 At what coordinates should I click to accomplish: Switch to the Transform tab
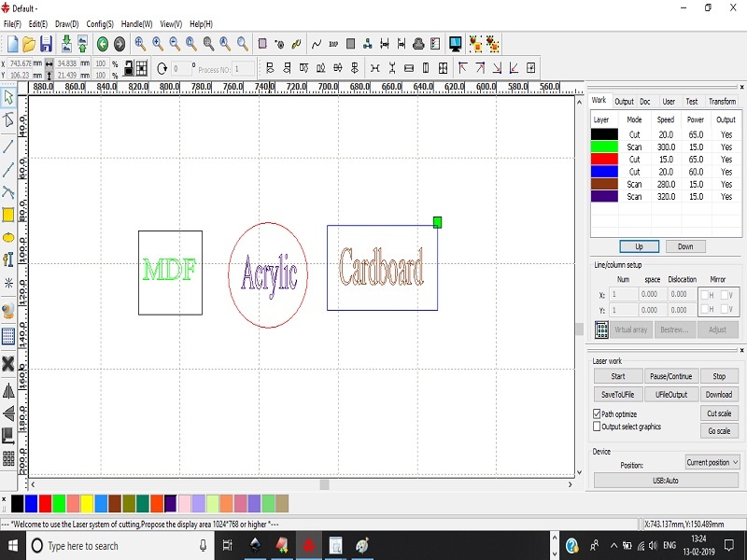tap(722, 101)
